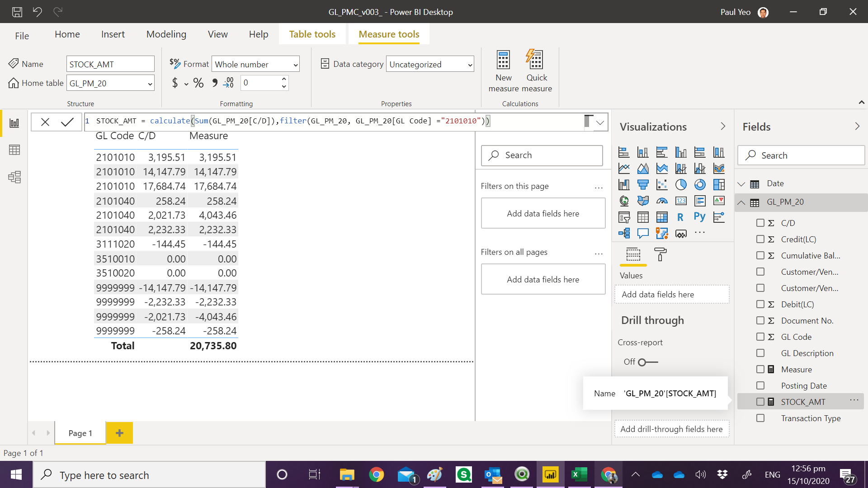
Task: Open the Quick measure tool
Action: click(537, 71)
